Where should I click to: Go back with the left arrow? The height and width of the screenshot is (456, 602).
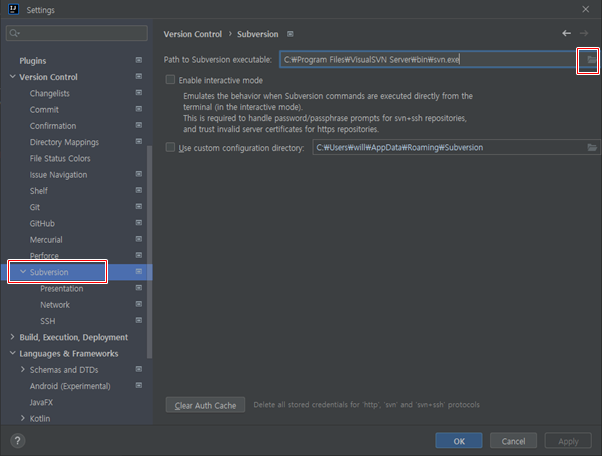tap(566, 33)
